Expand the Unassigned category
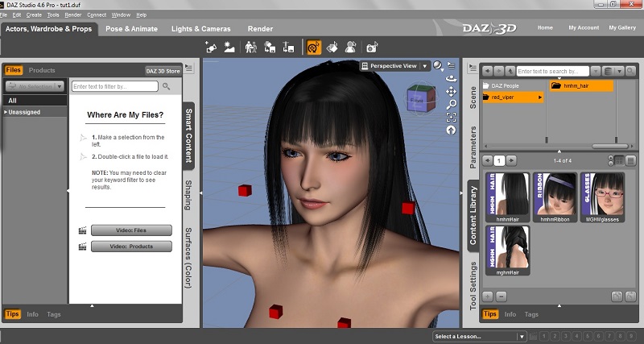The width and height of the screenshot is (644, 344). click(6, 112)
